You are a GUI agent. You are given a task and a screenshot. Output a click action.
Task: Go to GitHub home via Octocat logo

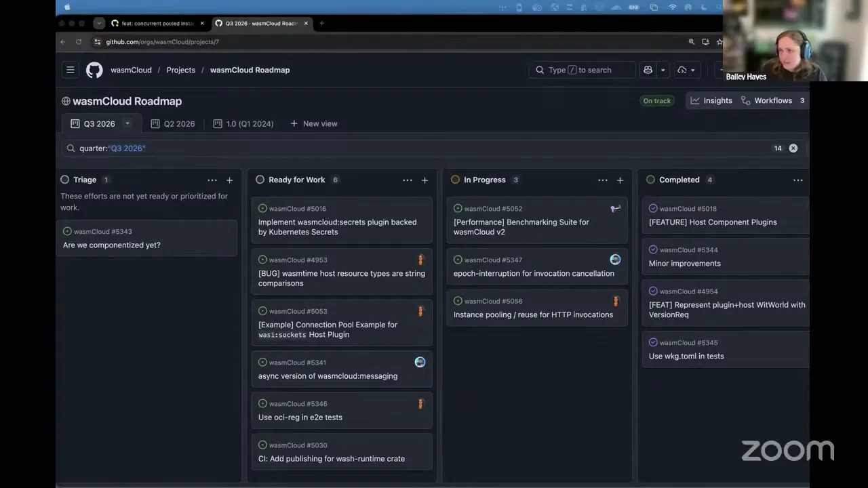click(x=94, y=70)
